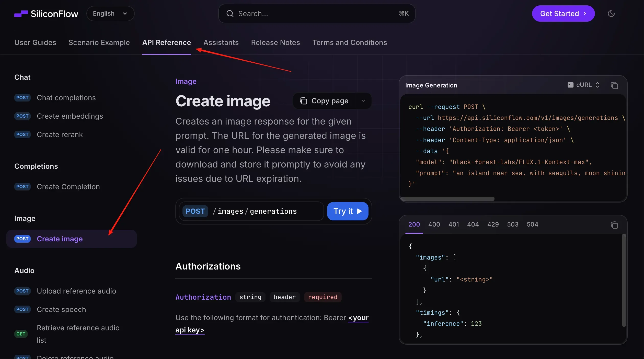The height and width of the screenshot is (359, 644).
Task: Focus the Search input field
Action: (x=317, y=14)
